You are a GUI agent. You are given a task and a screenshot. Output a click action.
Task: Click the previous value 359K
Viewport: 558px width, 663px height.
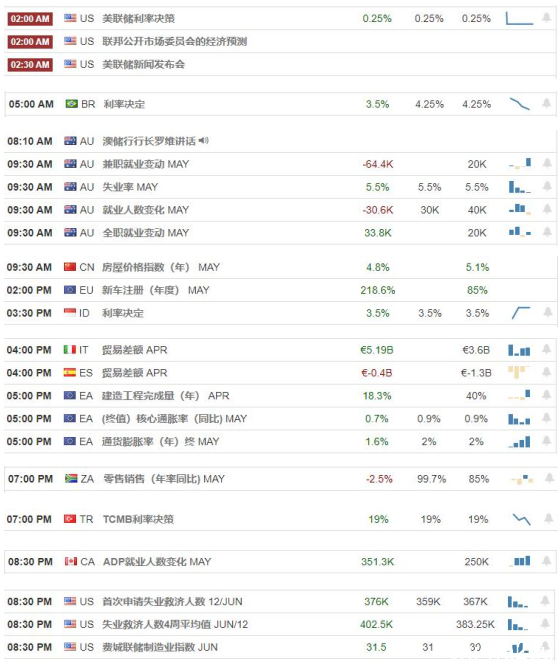[x=428, y=601]
